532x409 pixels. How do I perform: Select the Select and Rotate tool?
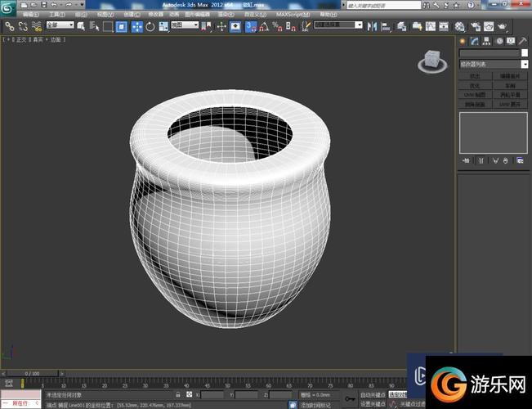pos(151,26)
